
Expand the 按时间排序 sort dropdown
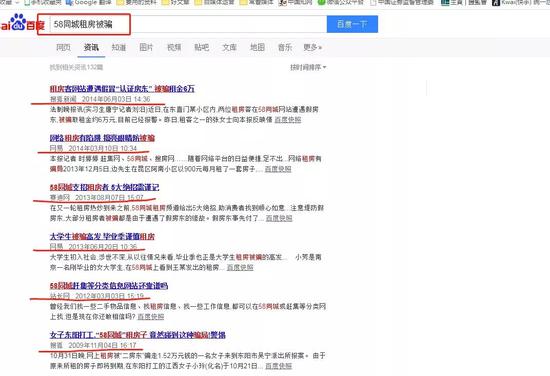click(x=308, y=67)
